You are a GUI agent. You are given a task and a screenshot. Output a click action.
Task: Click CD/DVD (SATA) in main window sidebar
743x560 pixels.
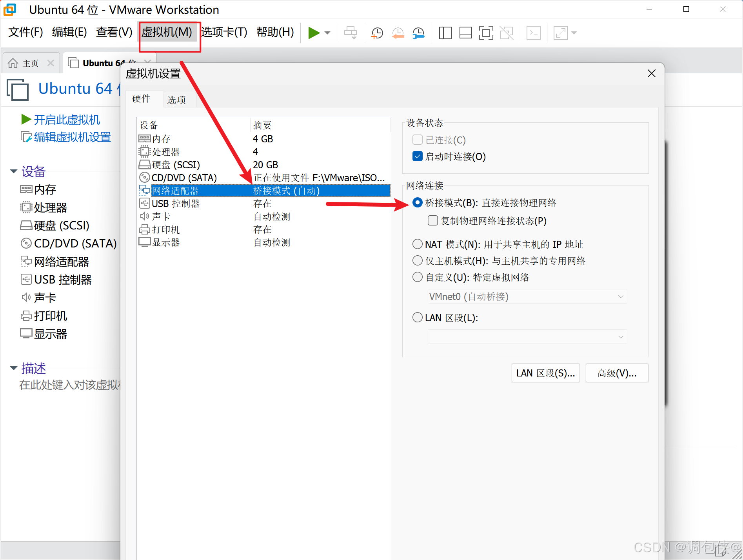[69, 244]
